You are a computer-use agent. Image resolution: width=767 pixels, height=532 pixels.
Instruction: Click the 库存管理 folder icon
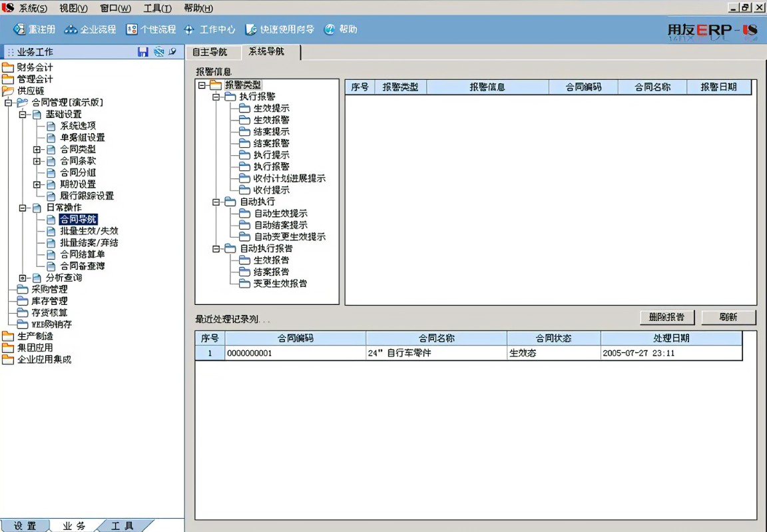coord(23,301)
